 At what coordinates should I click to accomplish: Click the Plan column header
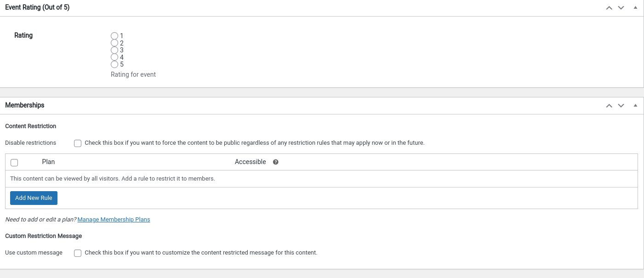tap(48, 162)
